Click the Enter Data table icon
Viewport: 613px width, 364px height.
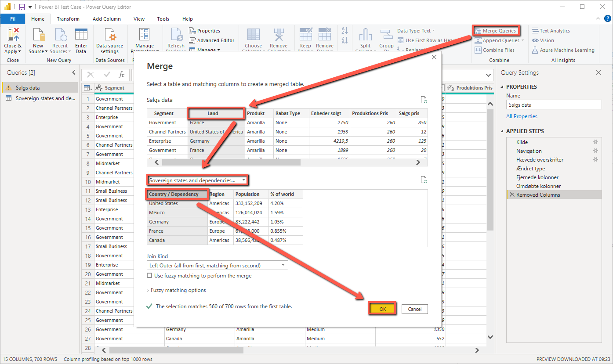point(81,34)
